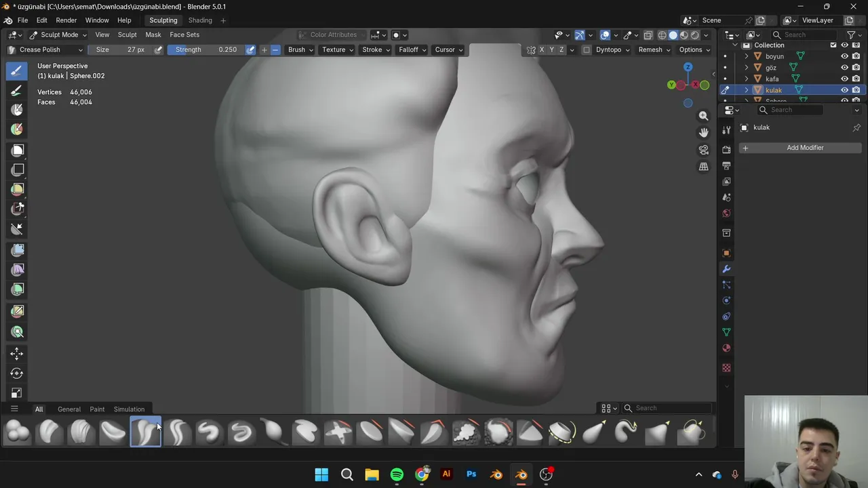The image size is (868, 488).
Task: Select the Rotate tool in toolbar
Action: pyautogui.click(x=17, y=373)
